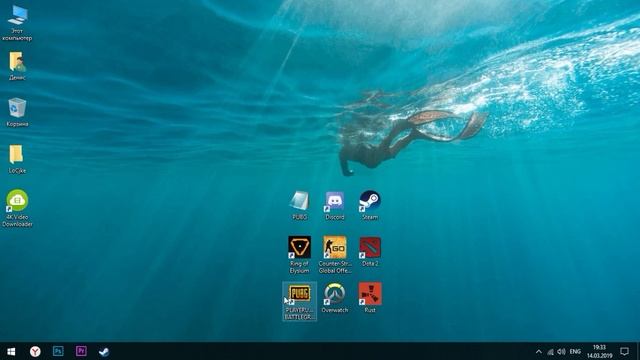The image size is (640, 360).
Task: Open Steam from the taskbar
Action: point(104,351)
